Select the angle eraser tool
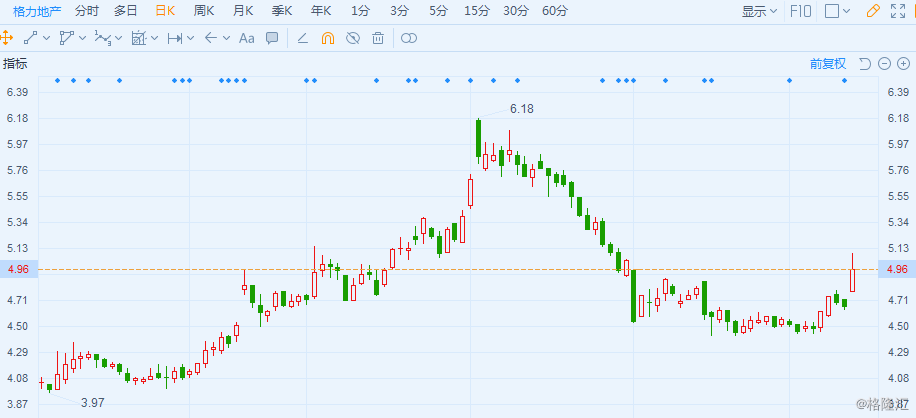Viewport: 916px width, 418px height. (303, 39)
